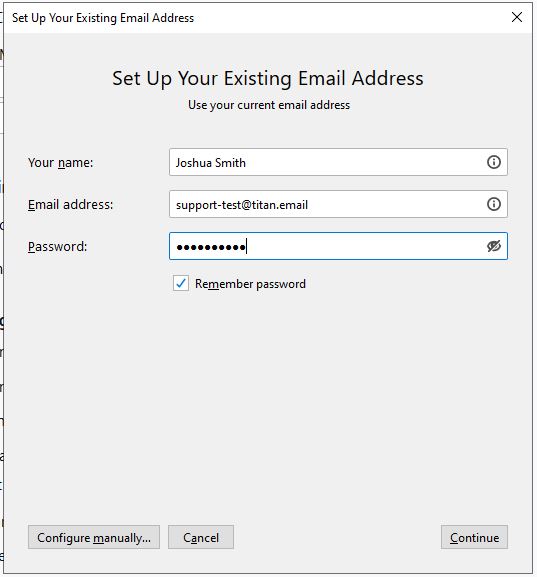Click the info icon in Your name field

(494, 162)
